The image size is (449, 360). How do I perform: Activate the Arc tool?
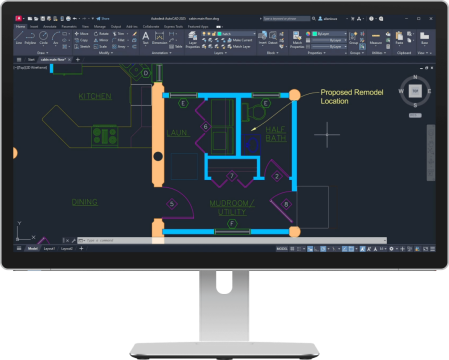[56, 37]
